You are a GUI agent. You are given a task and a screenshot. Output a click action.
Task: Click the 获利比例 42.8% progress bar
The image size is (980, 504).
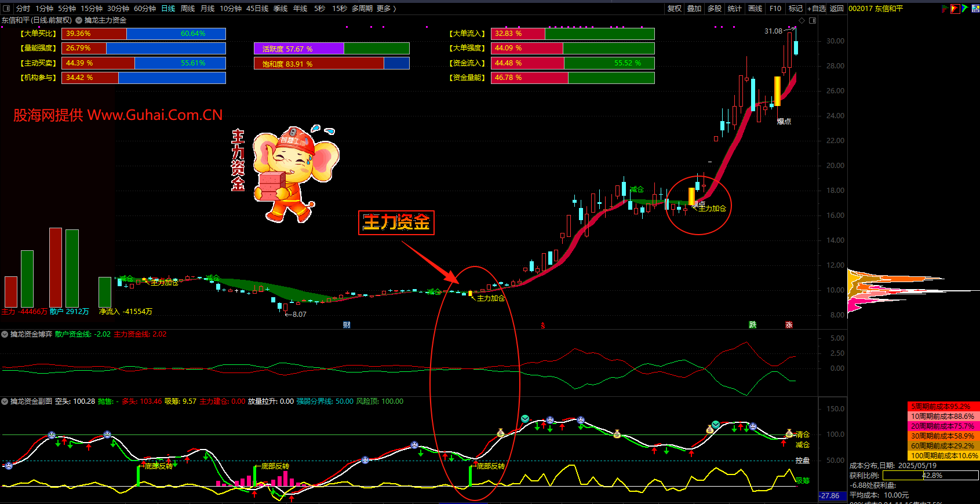point(931,476)
